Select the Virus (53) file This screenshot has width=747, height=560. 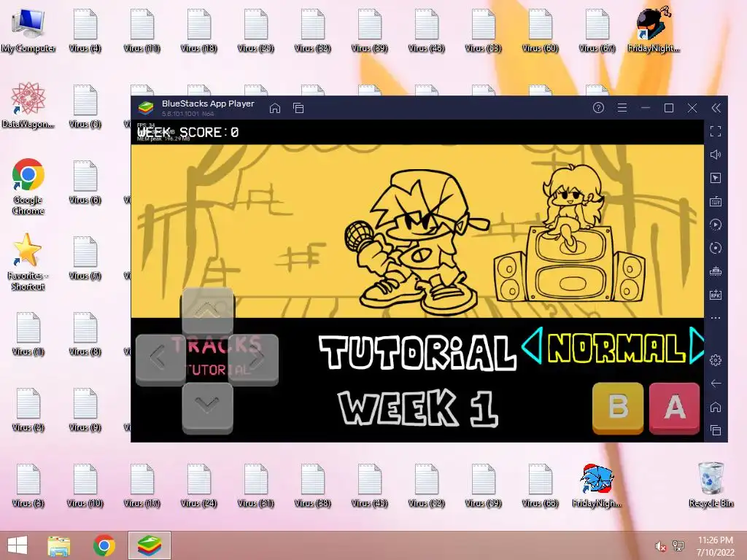(483, 31)
